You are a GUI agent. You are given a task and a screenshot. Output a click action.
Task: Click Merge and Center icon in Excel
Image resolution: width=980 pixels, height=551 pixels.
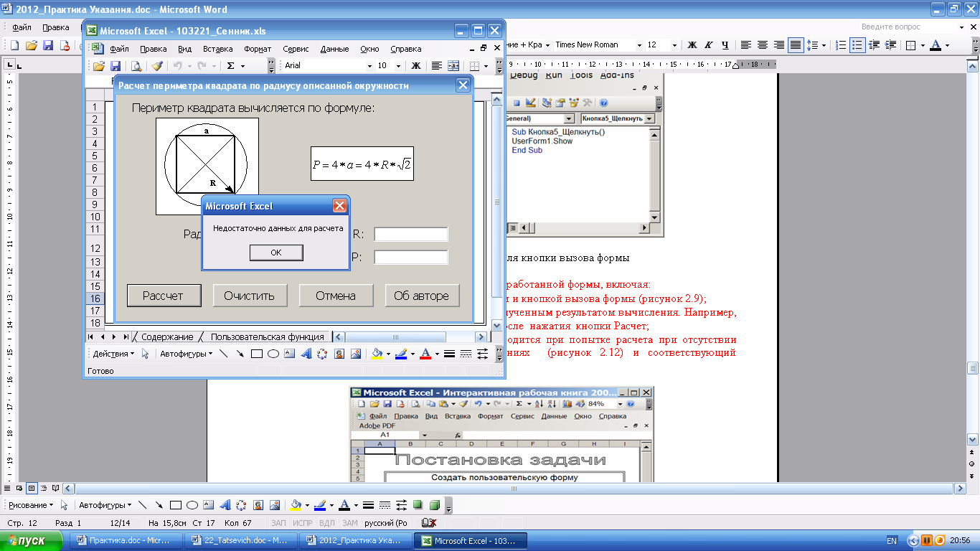coord(453,66)
